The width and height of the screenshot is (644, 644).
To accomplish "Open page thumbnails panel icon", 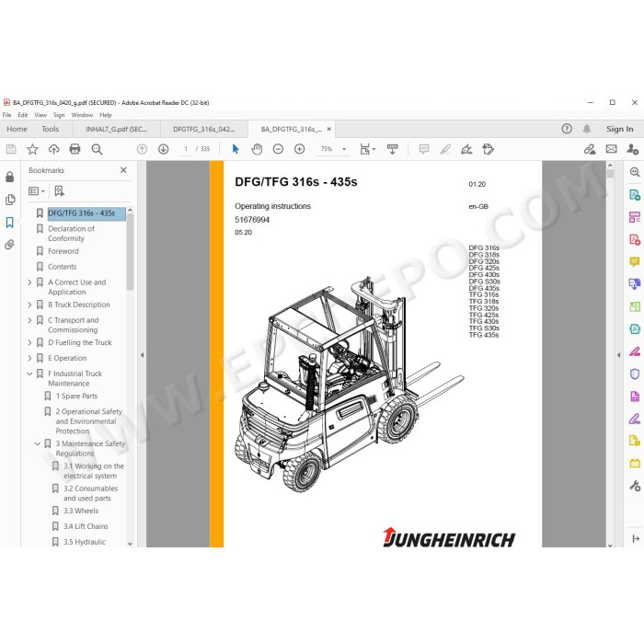I will tap(10, 200).
